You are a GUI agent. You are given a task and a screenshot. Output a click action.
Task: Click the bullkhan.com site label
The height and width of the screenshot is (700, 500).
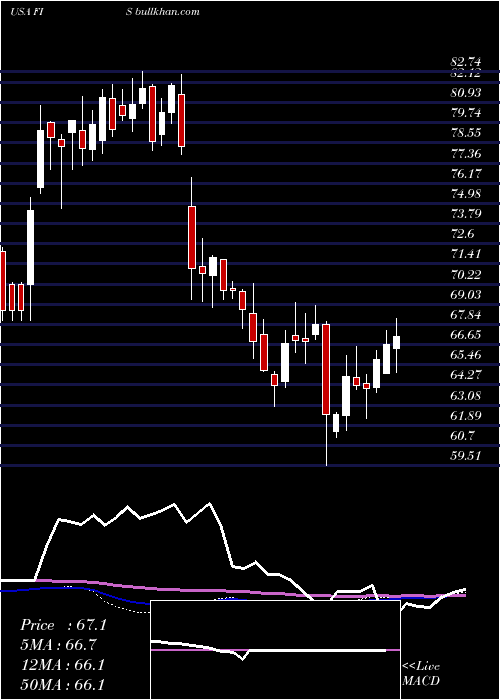pos(167,12)
